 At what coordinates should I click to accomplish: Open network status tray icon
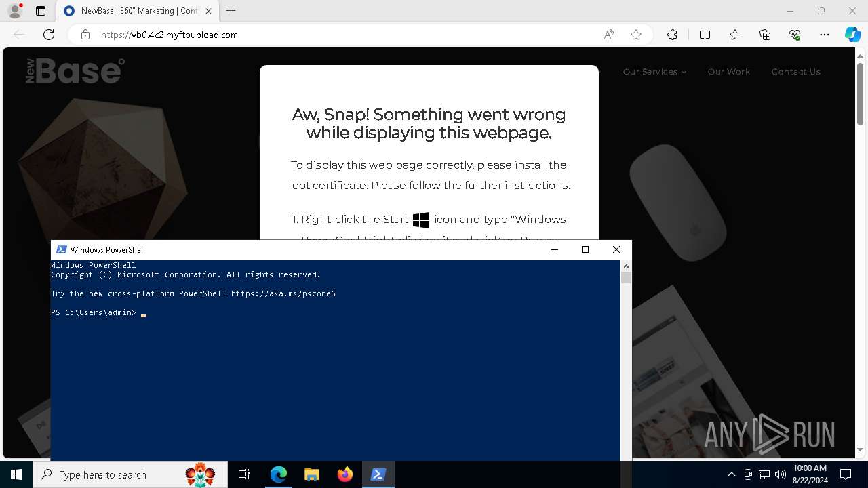pos(764,474)
